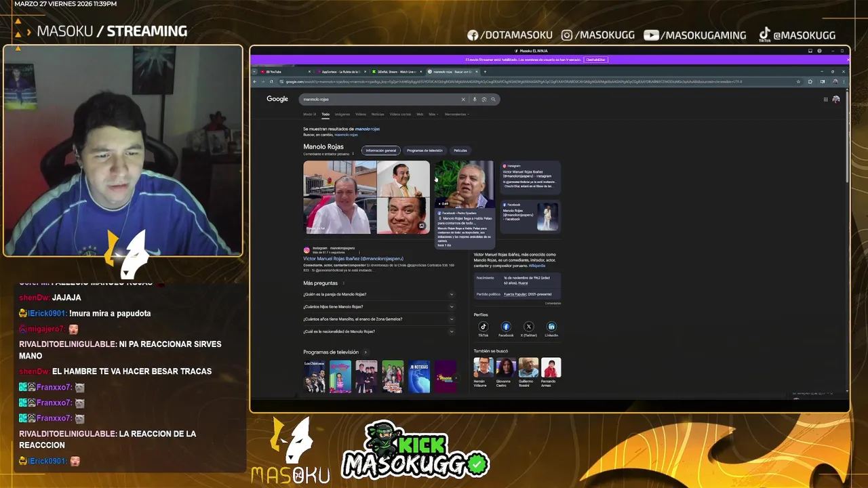Select the Noticias search tab
The image size is (868, 488).
click(378, 115)
